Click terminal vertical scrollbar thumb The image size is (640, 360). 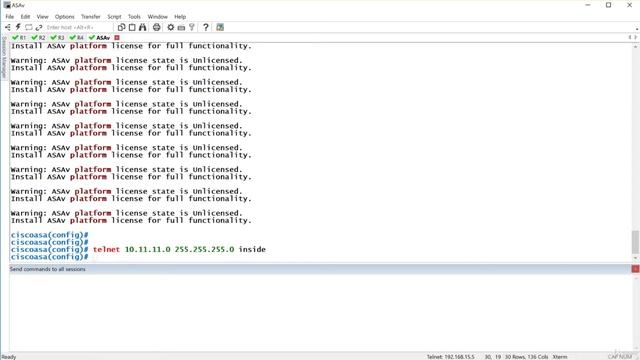(x=635, y=242)
